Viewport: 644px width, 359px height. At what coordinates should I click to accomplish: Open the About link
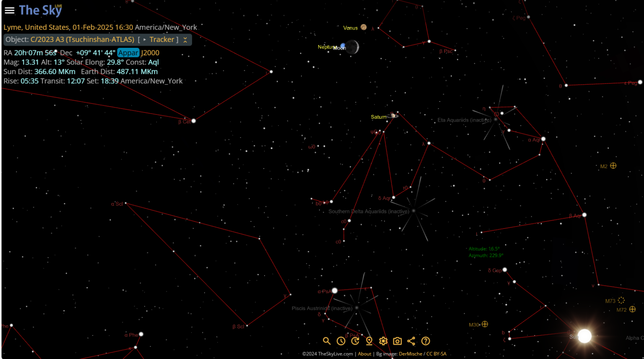(364, 354)
